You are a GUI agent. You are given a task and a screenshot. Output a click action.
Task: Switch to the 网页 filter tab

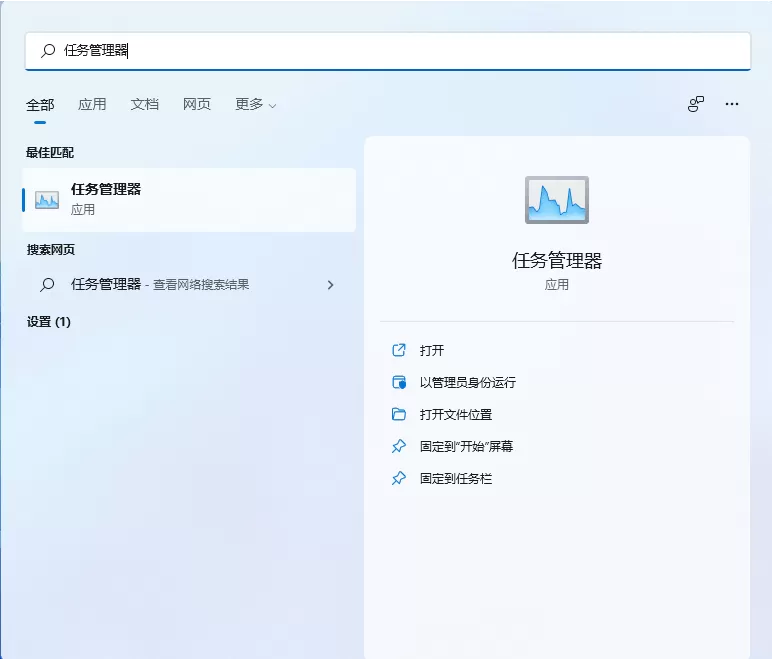tap(196, 104)
